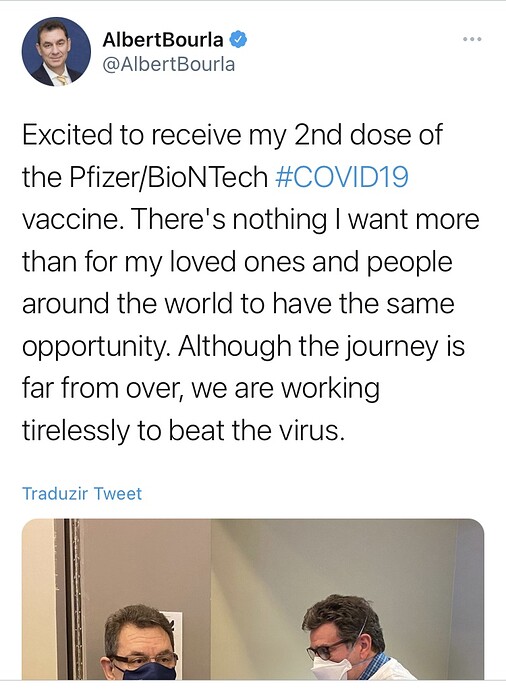Open the three-dot more options menu
506x690 pixels.
point(473,40)
